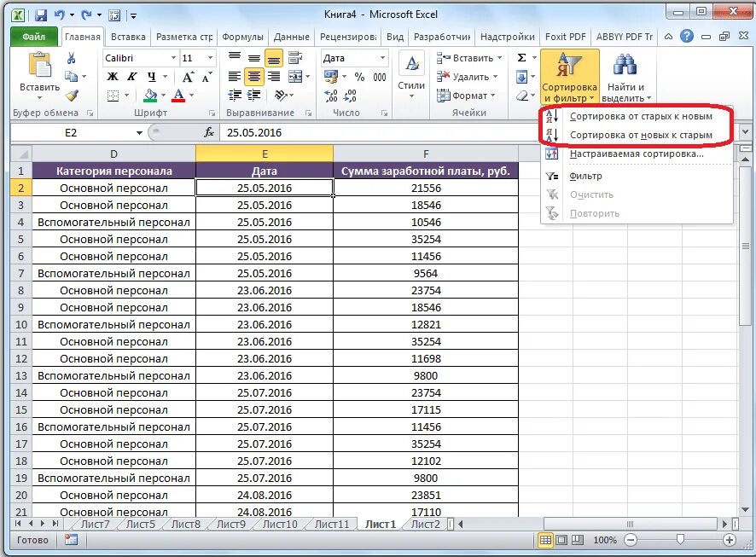Image resolution: width=756 pixels, height=557 pixels.
Task: Open the Файл tab
Action: click(x=34, y=37)
